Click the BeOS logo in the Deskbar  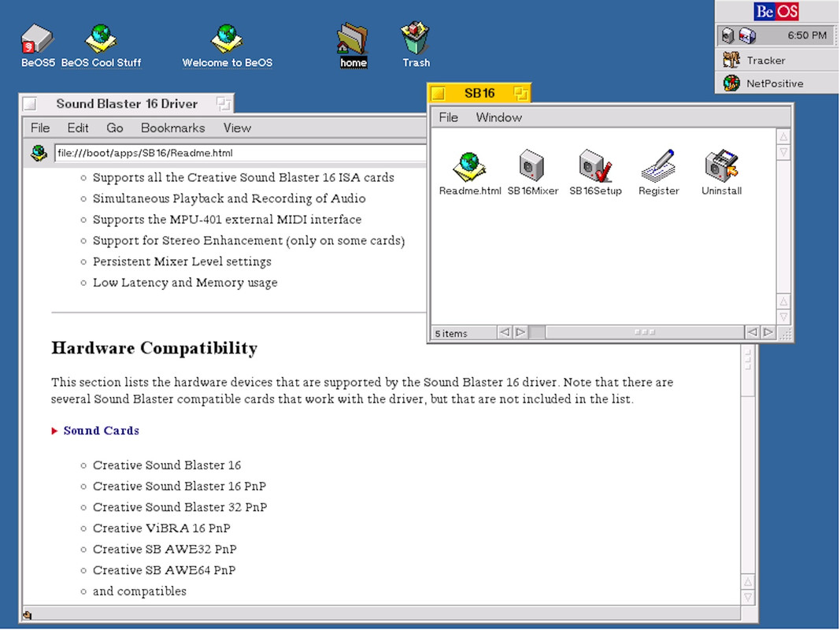tap(776, 11)
